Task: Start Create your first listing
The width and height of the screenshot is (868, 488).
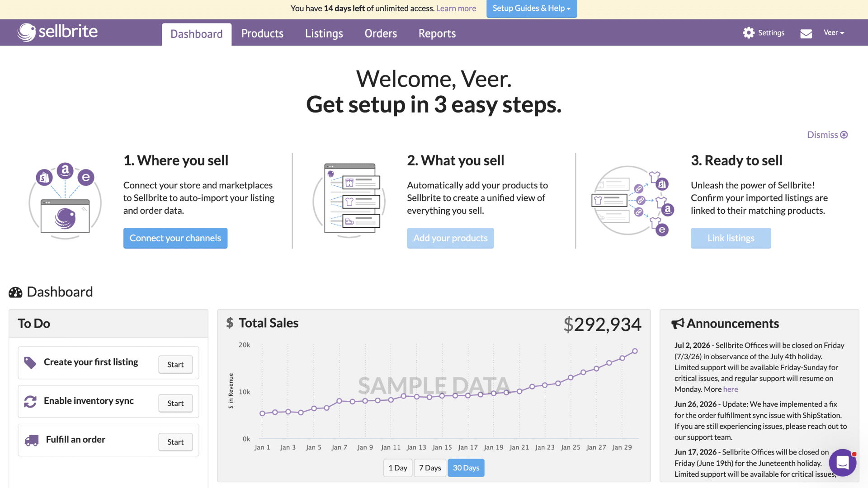Action: (175, 365)
